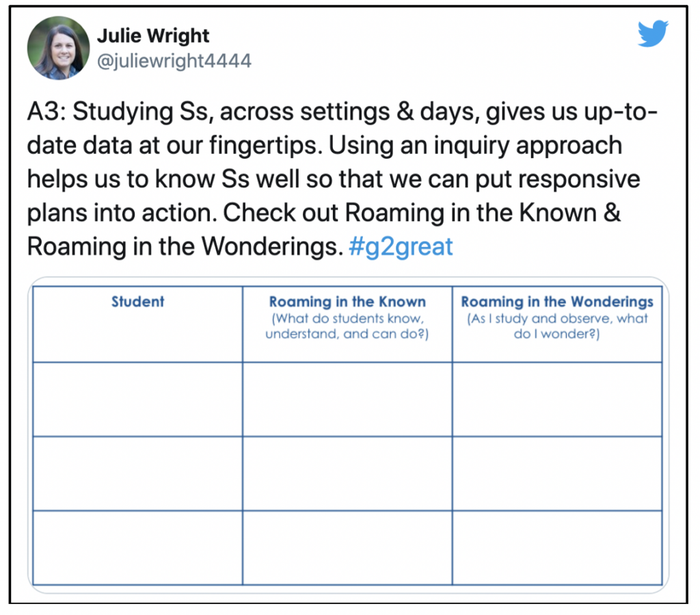Click last row cell under Student
The width and height of the screenshot is (700, 615).
click(138, 547)
